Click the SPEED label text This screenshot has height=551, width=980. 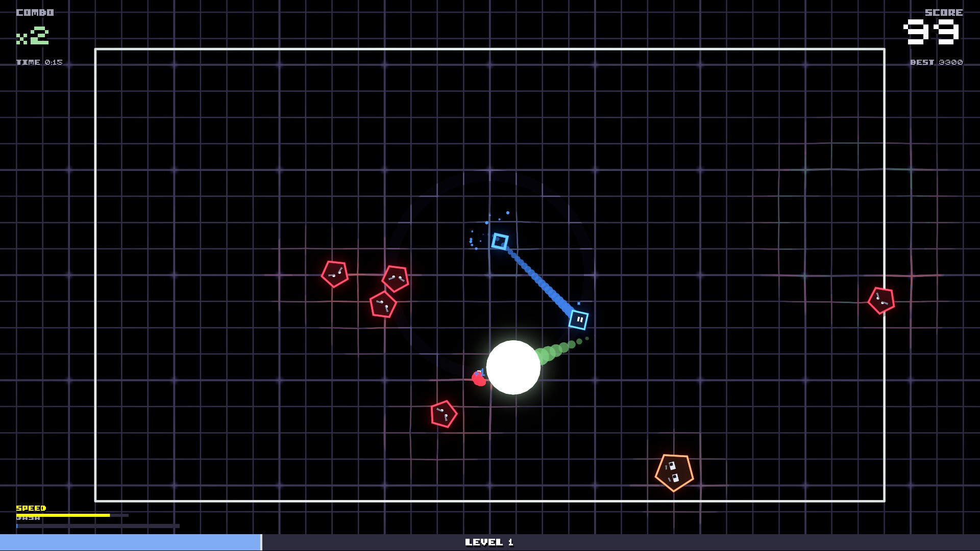(x=31, y=508)
